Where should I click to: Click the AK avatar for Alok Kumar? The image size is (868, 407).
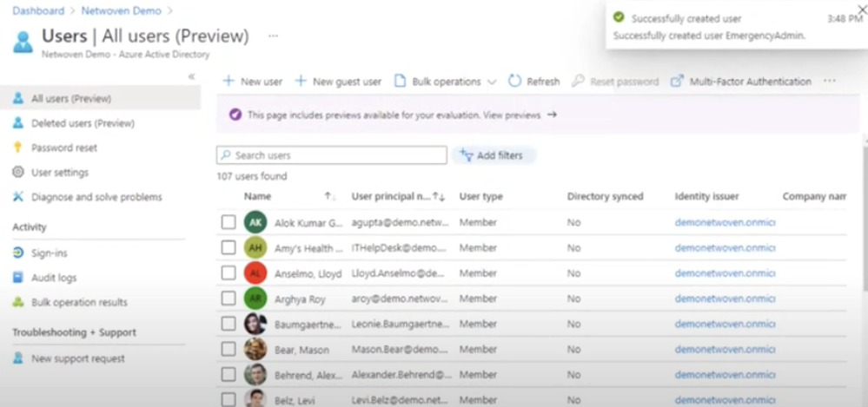(x=255, y=222)
